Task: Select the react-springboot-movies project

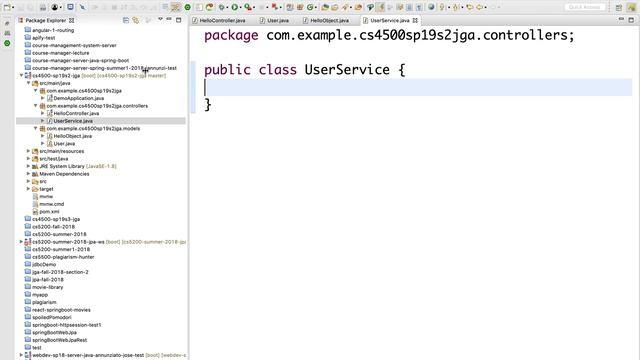Action: [61, 310]
